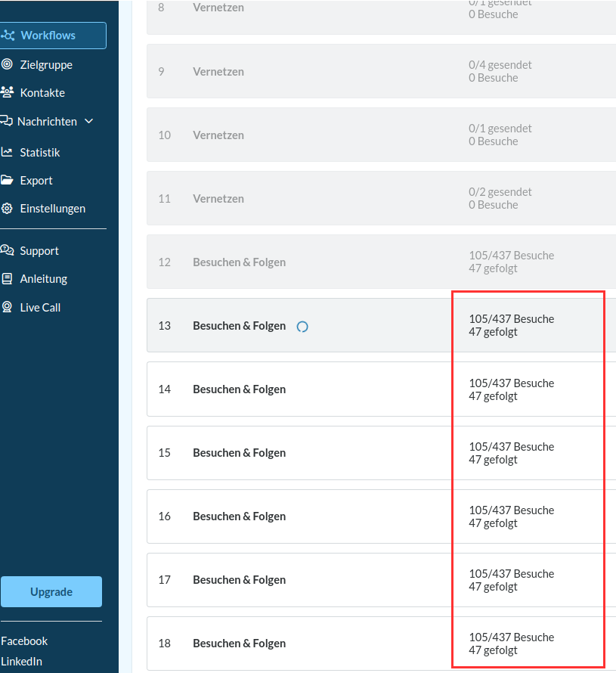Click the Einstellungen gear icon

pos(7,208)
